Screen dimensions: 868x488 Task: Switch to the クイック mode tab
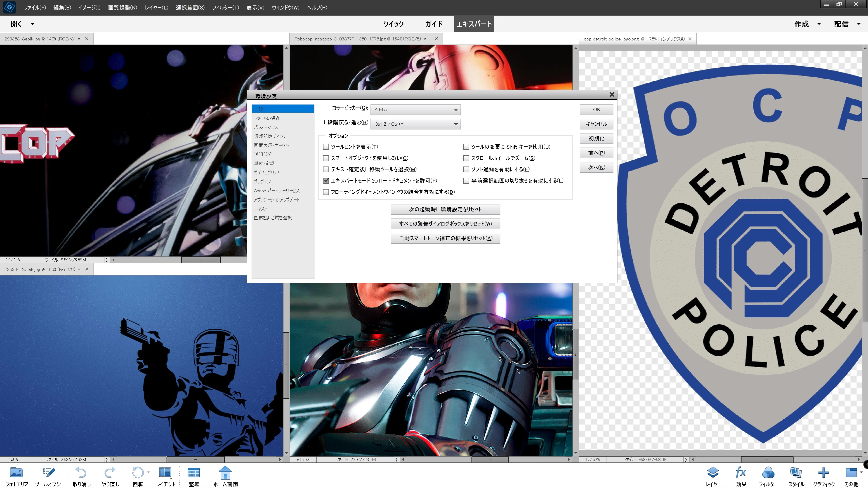pyautogui.click(x=393, y=24)
